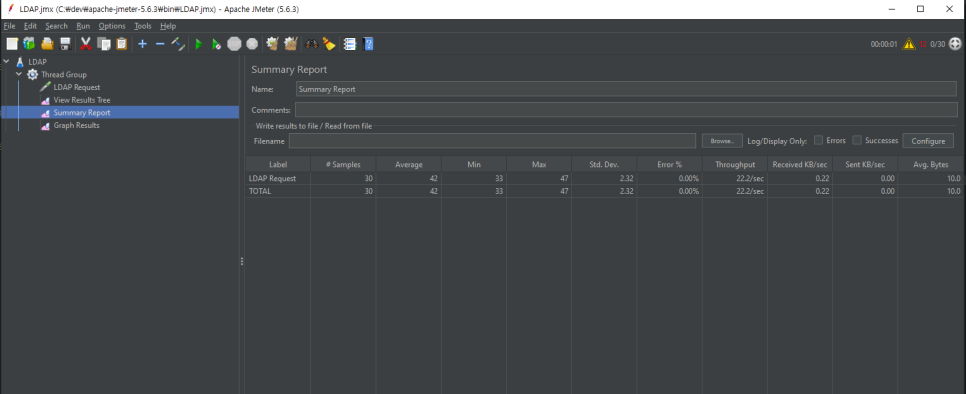Open the Options menu

point(112,26)
